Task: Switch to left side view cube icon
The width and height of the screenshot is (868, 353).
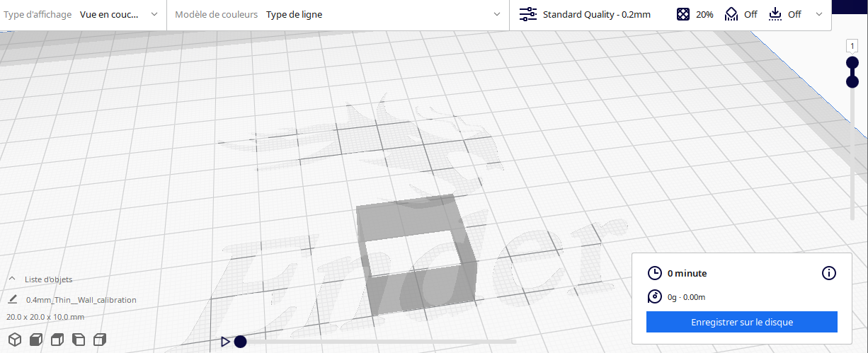Action: 79,340
